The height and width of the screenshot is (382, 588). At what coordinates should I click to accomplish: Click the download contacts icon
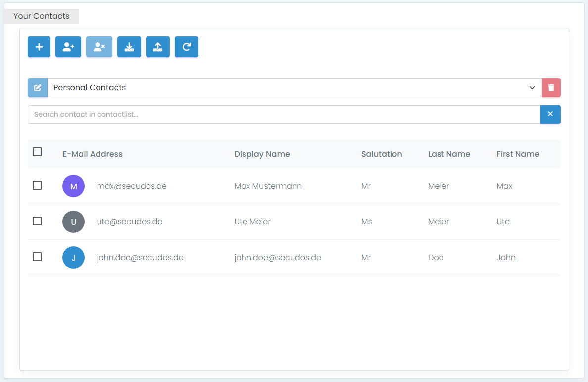(129, 47)
